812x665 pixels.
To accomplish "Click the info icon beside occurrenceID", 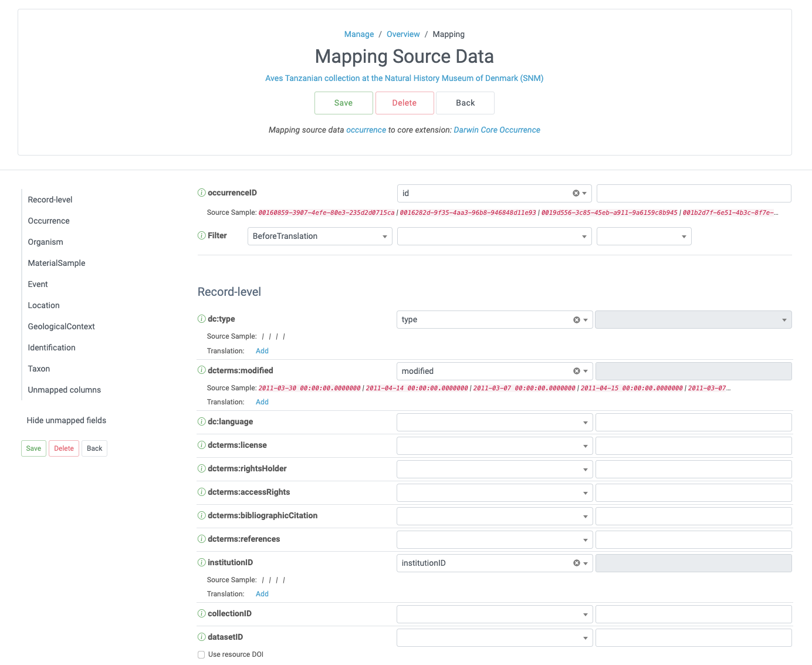I will (x=201, y=193).
